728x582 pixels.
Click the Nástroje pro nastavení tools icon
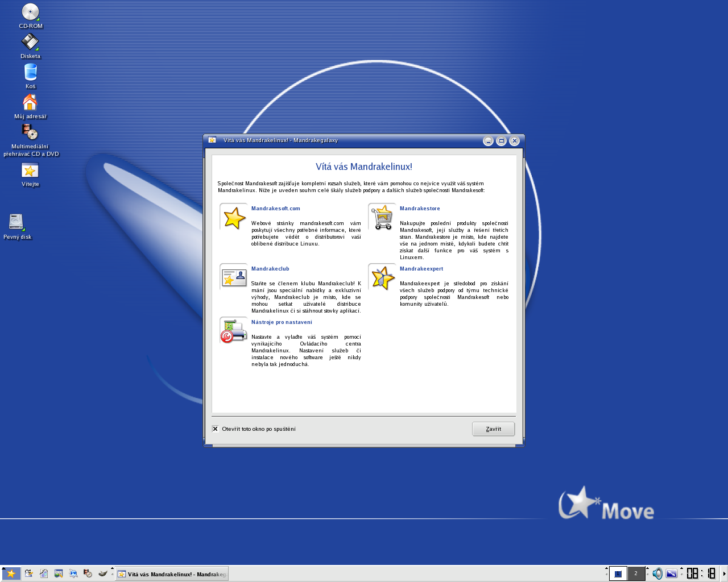234,331
